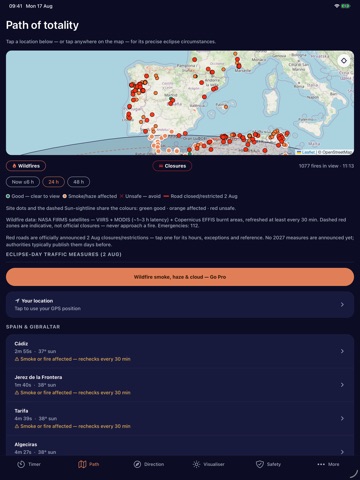
Task: Toggle the Wildfires layer chip
Action: tap(26, 166)
